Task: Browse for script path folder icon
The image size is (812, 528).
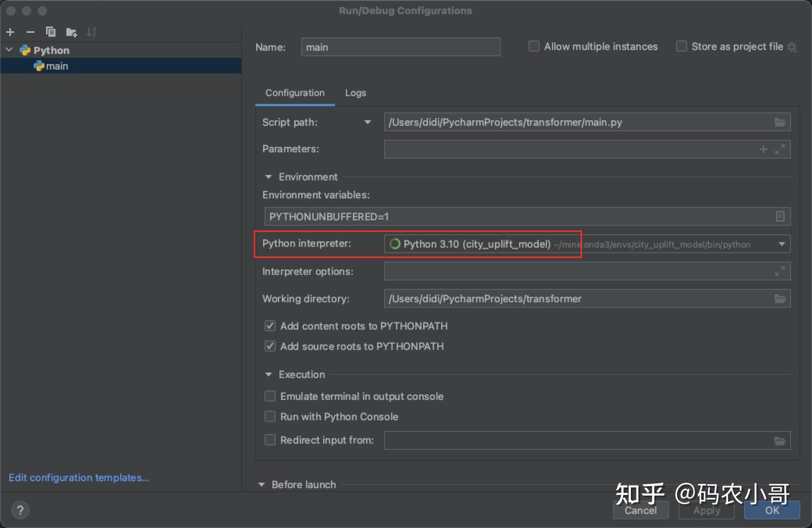Action: (x=780, y=122)
